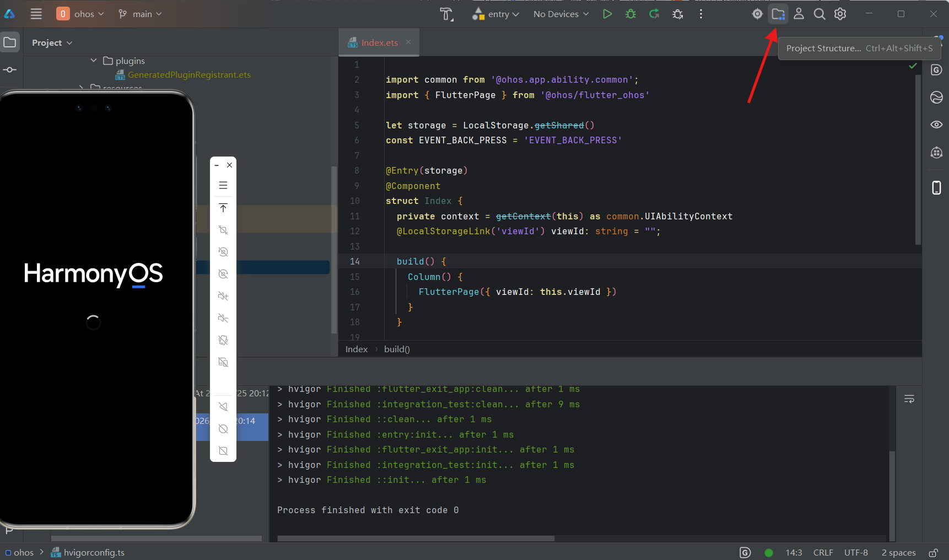Click the inspection green checkmark in editor
949x560 pixels.
(x=913, y=66)
